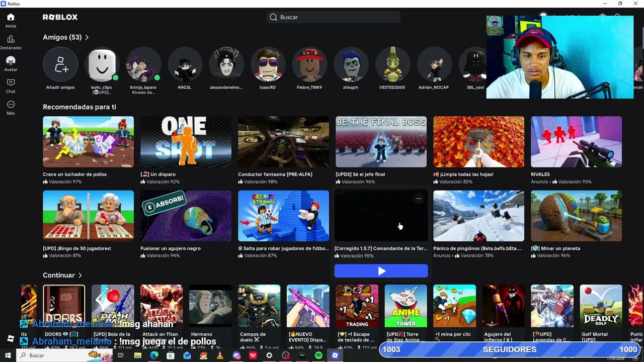Open friend zhkqph avatar

(x=351, y=64)
